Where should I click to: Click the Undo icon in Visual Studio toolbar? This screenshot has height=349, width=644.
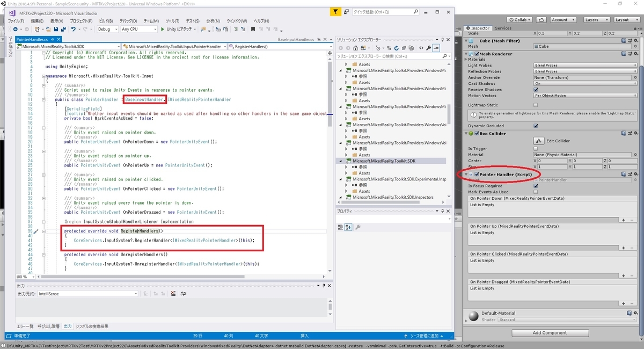pos(74,29)
